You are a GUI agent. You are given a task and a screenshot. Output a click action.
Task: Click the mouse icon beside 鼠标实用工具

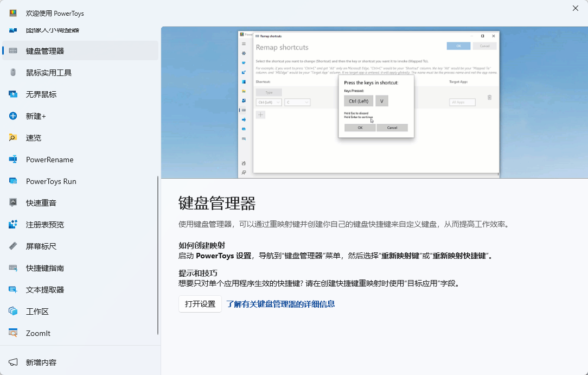(x=13, y=72)
